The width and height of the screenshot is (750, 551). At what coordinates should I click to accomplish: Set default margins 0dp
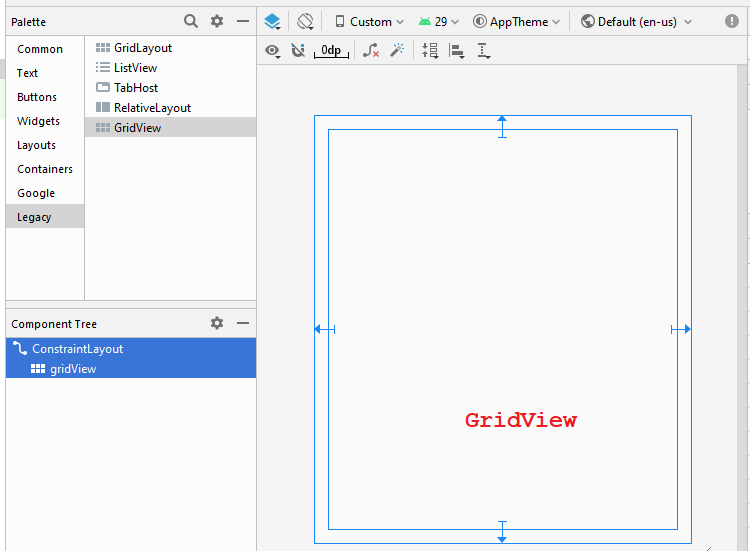pos(331,51)
